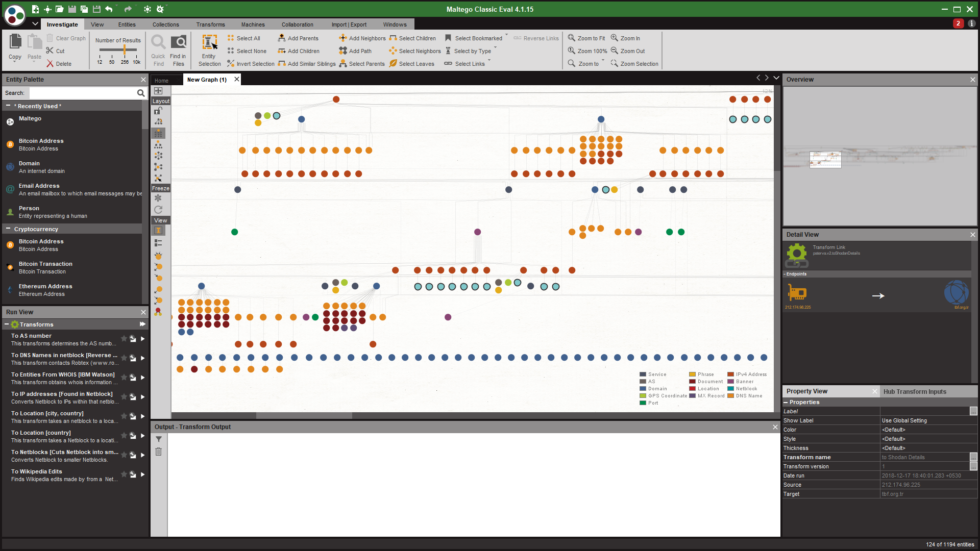
Task: Toggle favorite star for To AS number
Action: (124, 338)
